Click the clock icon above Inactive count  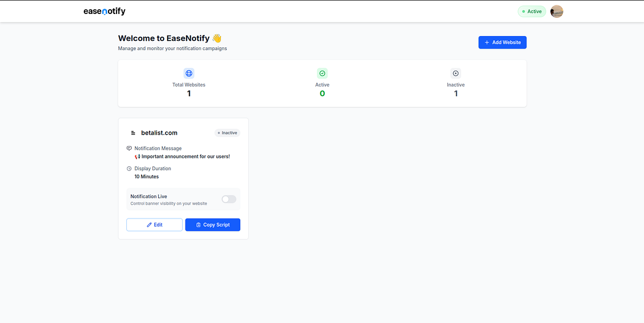click(455, 73)
